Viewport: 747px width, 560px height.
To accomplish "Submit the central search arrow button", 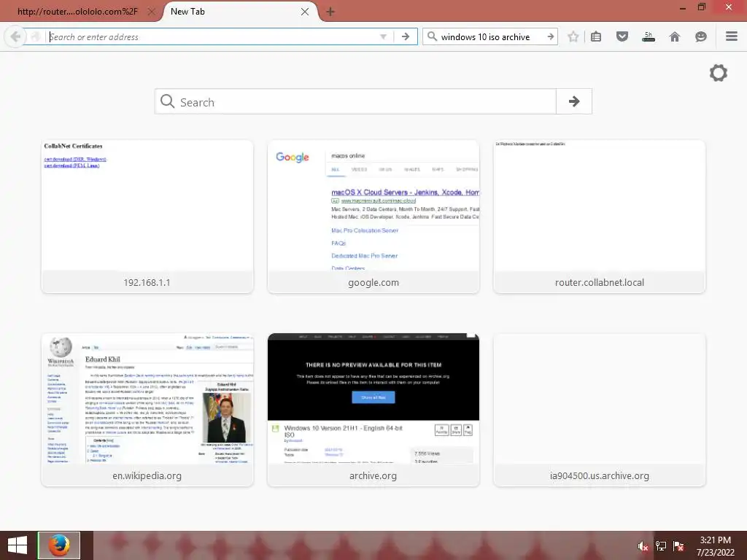I will point(574,101).
